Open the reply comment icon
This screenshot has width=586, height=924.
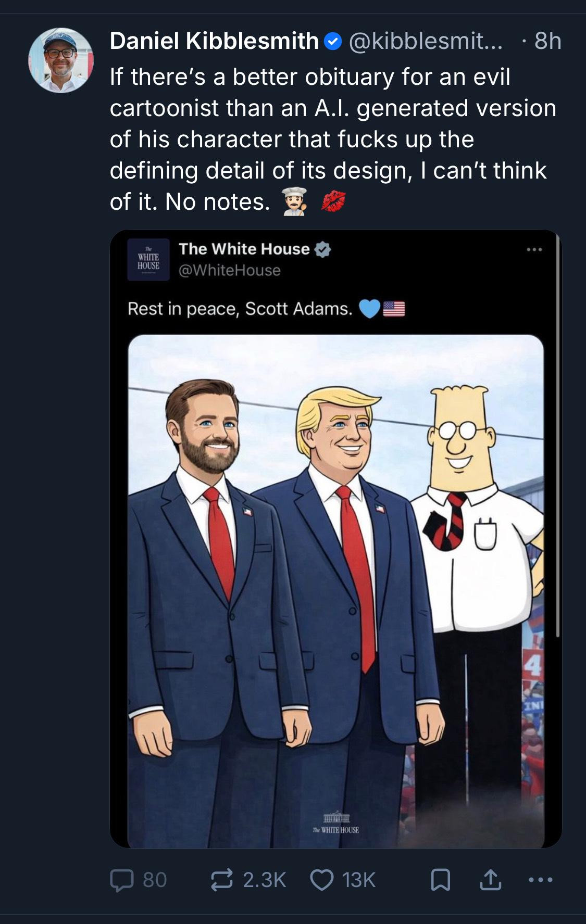[121, 880]
